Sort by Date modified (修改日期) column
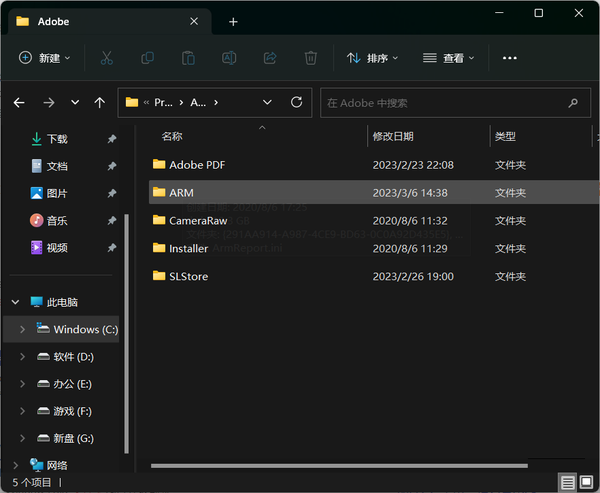Image resolution: width=600 pixels, height=493 pixels. click(x=393, y=137)
